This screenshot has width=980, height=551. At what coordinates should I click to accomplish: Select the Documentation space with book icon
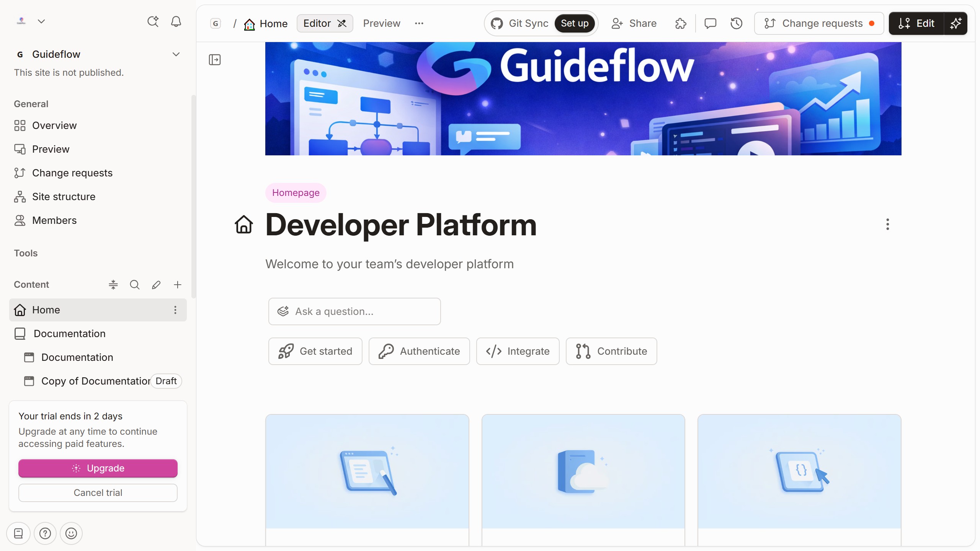coord(98,334)
